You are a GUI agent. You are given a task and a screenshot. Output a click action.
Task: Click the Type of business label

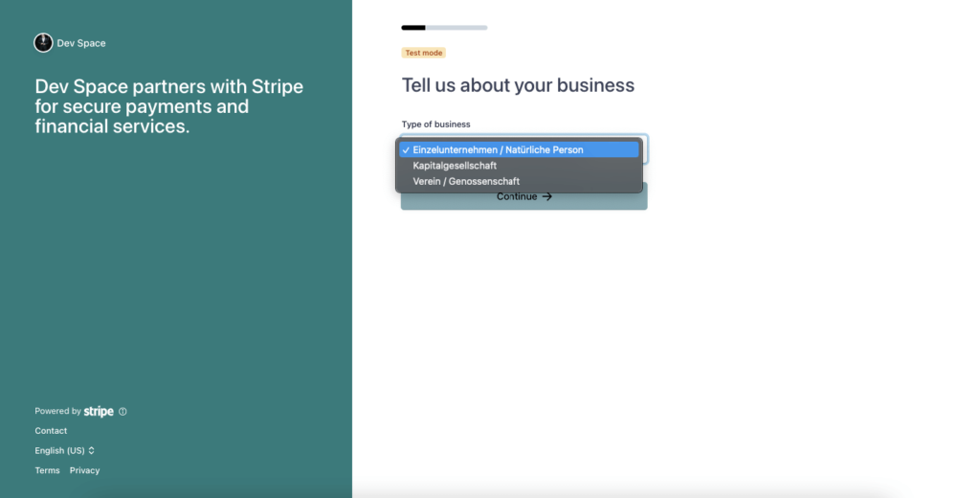click(435, 124)
